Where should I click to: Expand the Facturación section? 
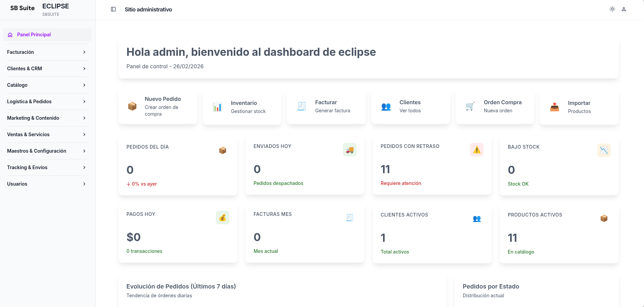pos(47,52)
